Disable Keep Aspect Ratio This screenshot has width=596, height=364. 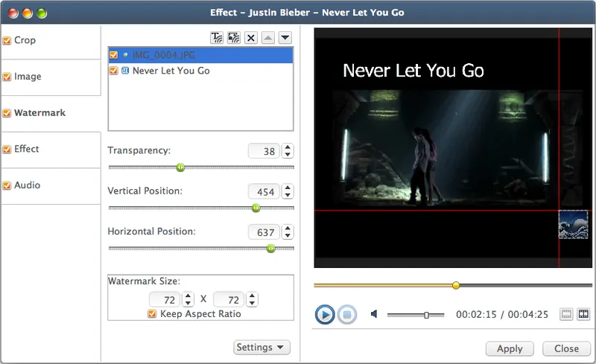[152, 313]
